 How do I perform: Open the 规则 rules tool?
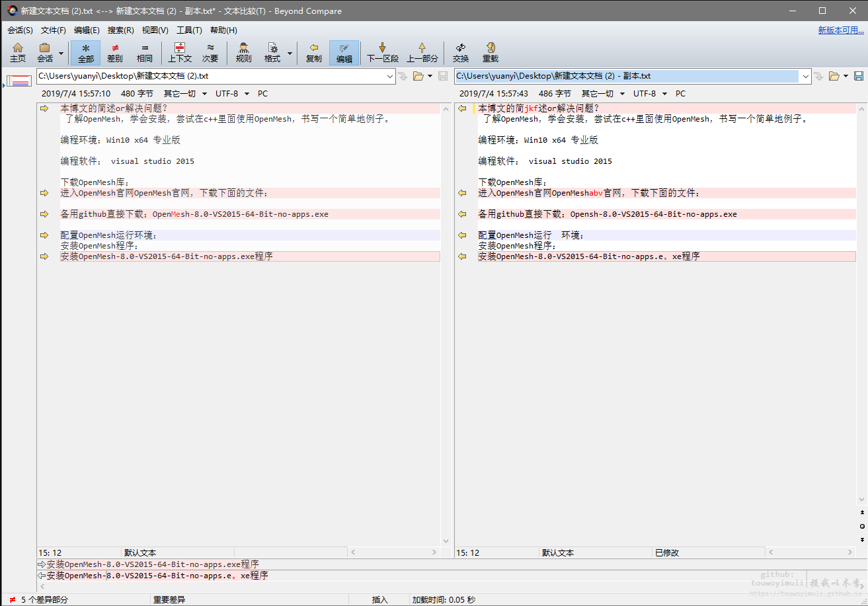[244, 53]
